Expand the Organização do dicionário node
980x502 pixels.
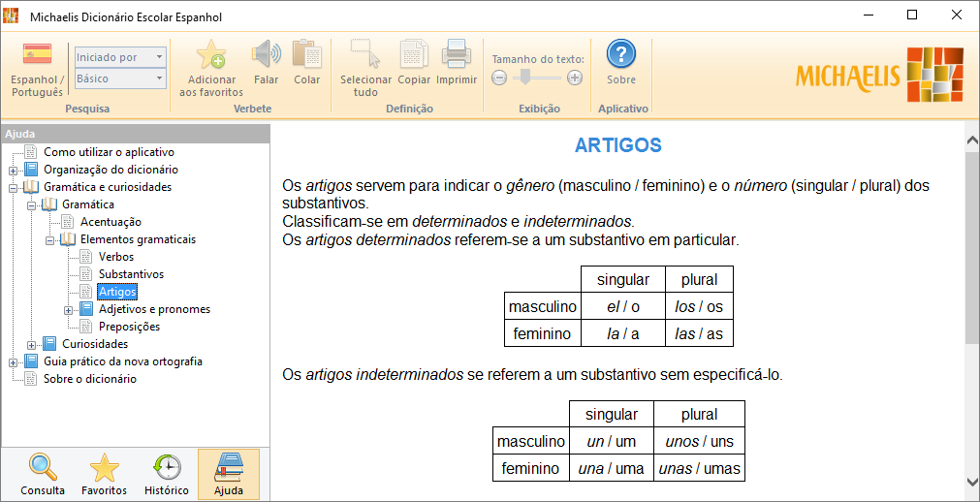coord(14,170)
